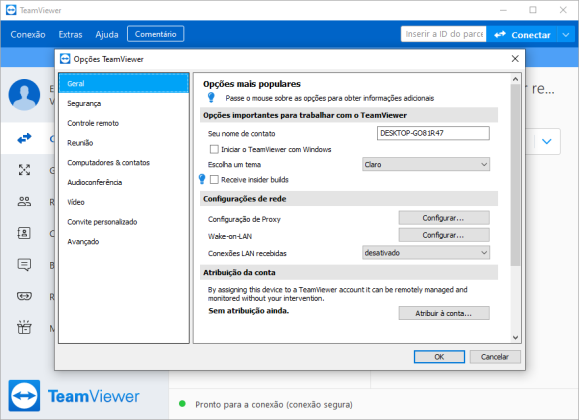Expand the chevron dropdown behind the dialog
The height and width of the screenshot is (420, 579).
pos(547,141)
